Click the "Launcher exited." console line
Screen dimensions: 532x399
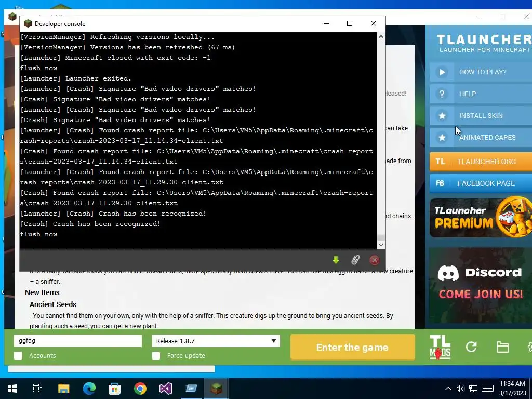click(x=76, y=78)
